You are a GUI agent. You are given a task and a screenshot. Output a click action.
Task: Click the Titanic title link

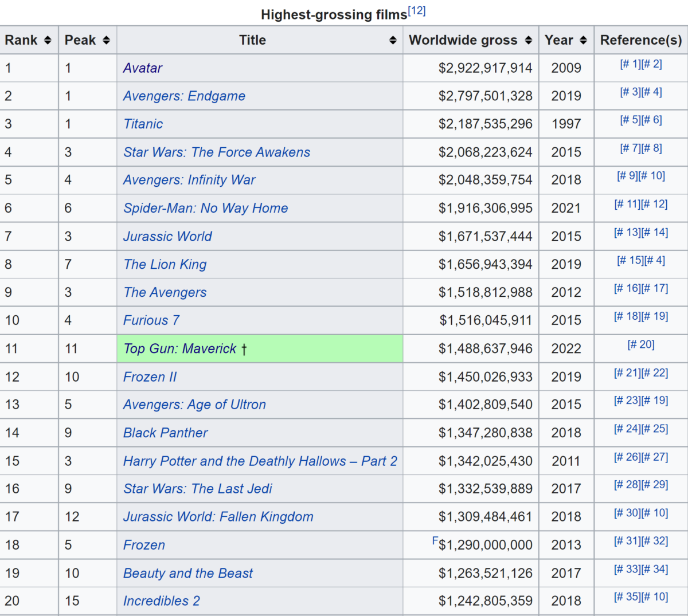pyautogui.click(x=143, y=124)
